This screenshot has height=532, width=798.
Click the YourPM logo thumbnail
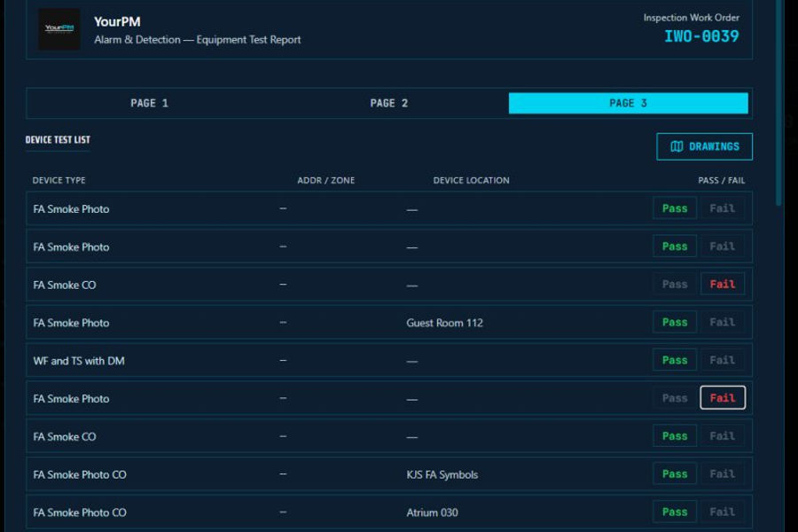click(x=59, y=29)
